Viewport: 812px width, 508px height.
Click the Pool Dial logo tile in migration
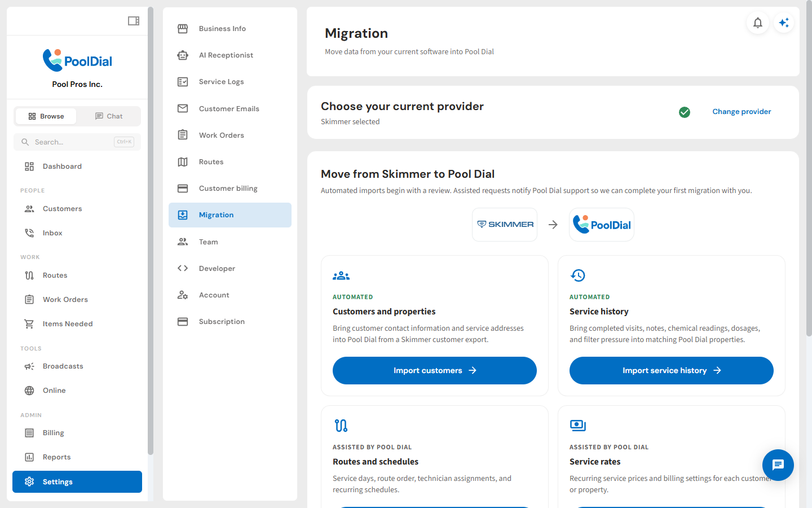[x=602, y=225]
